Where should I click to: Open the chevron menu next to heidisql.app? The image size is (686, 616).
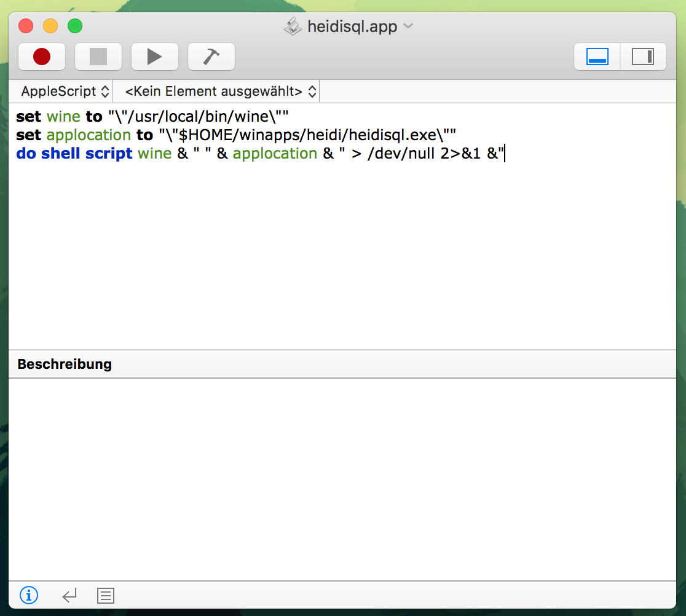tap(408, 26)
